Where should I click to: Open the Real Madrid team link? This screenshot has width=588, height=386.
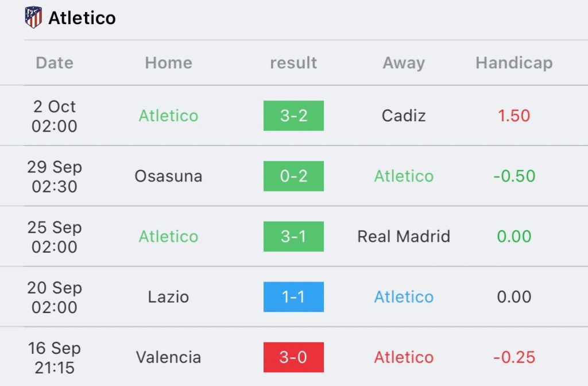[404, 236]
